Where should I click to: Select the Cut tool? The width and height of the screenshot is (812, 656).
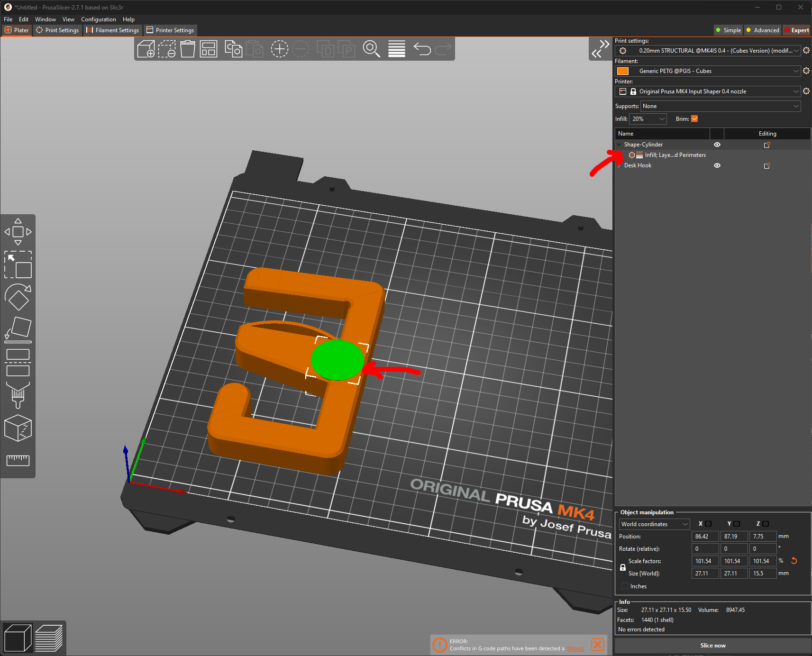click(18, 363)
